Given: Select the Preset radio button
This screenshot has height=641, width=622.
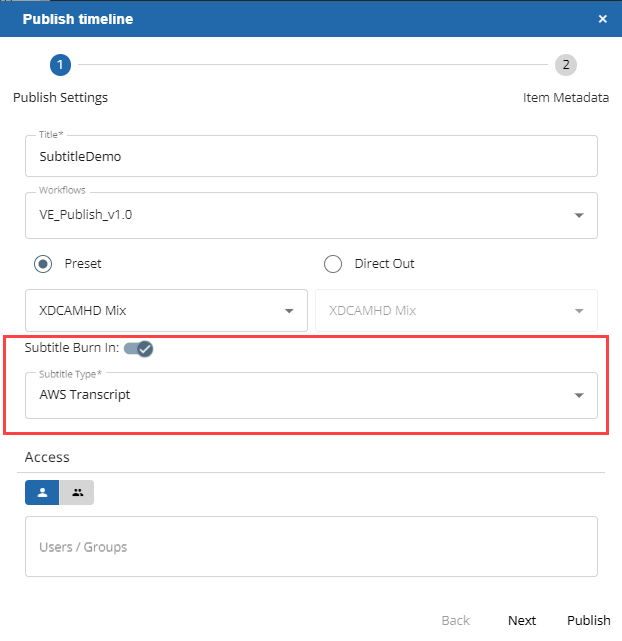Looking at the screenshot, I should (43, 264).
